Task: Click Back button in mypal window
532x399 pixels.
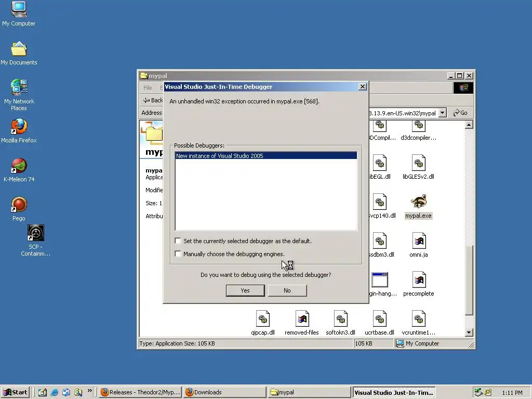Action: (153, 100)
